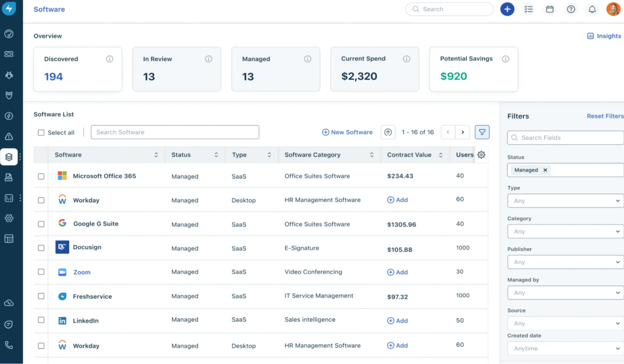Open the Type filter dropdown
Screen dimensions: 624x364
[565, 200]
